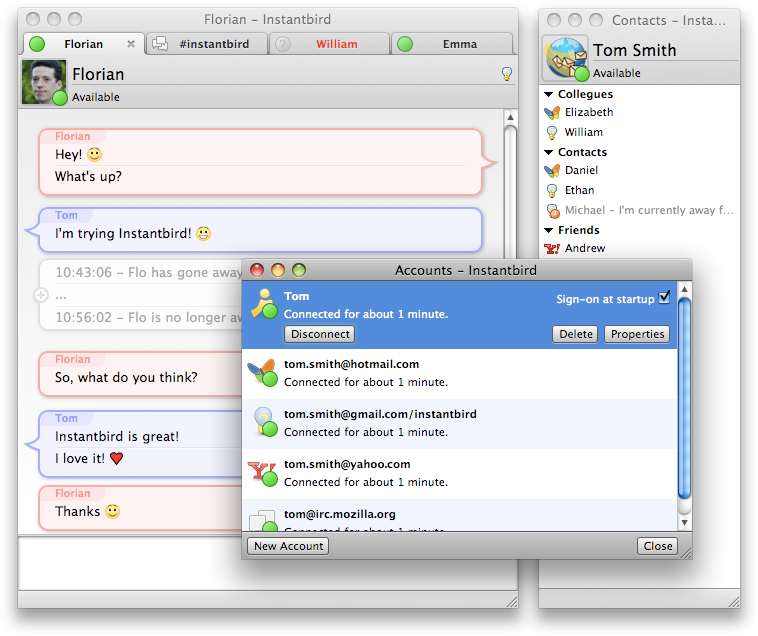Click the "So, what do you think?" message

point(126,377)
